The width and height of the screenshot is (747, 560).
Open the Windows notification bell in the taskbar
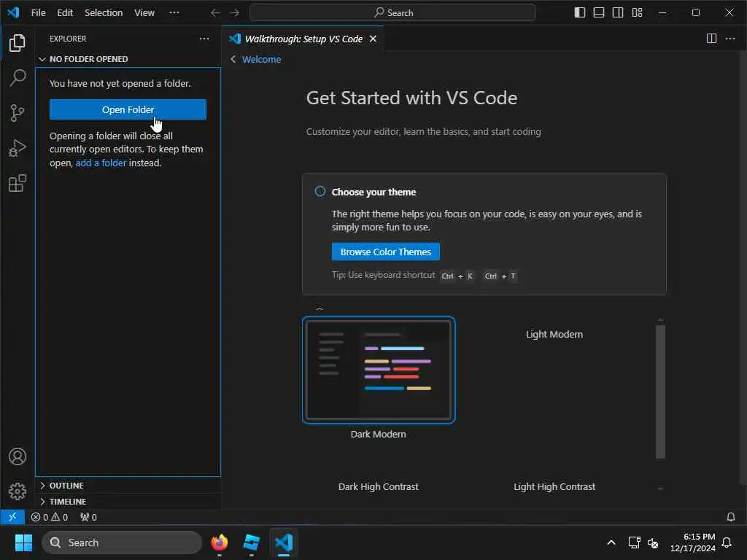click(727, 542)
